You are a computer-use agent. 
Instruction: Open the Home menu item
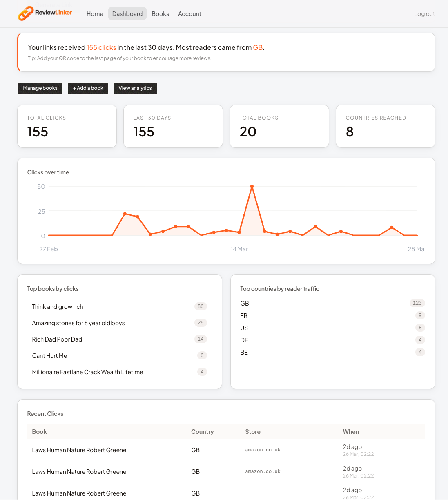[x=95, y=14]
